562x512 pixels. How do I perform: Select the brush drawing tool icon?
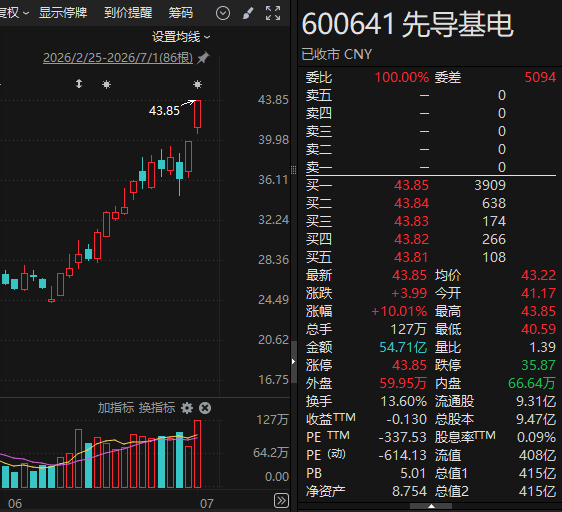point(248,13)
